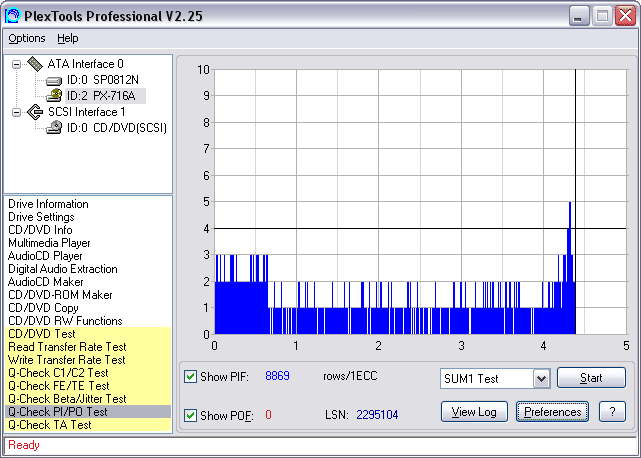Select Q-Check PI/PO Test

[88, 412]
